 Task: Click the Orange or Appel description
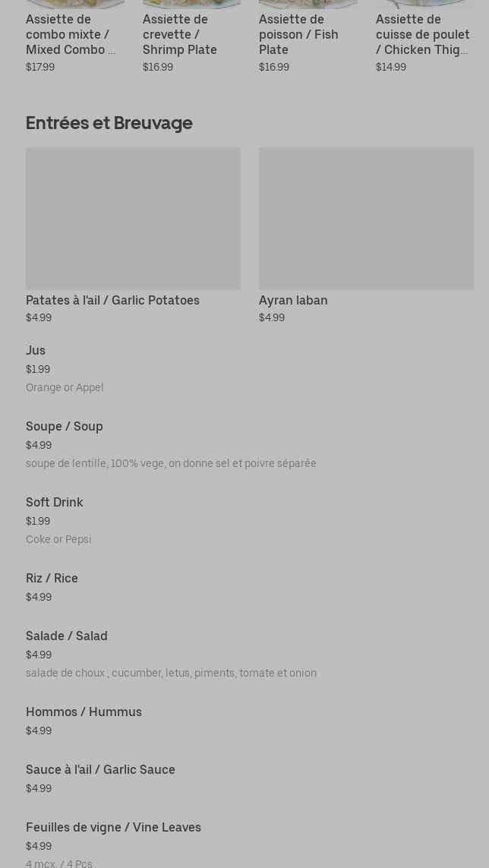point(65,387)
